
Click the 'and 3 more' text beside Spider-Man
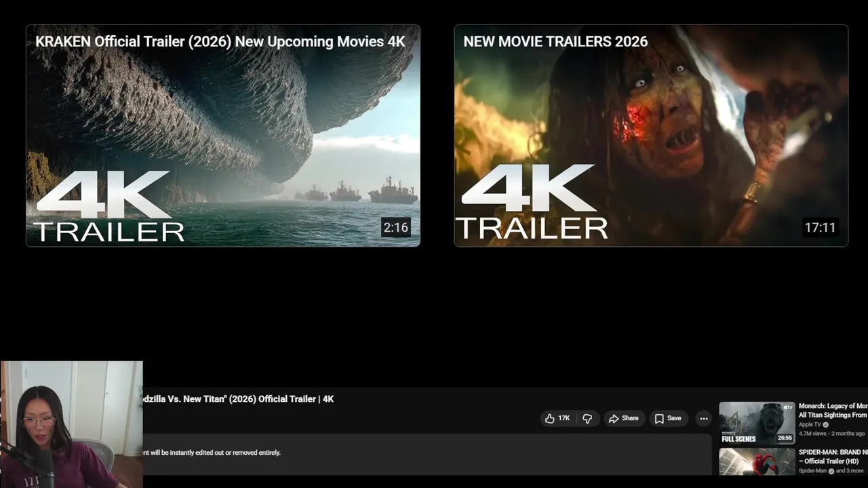pos(850,471)
